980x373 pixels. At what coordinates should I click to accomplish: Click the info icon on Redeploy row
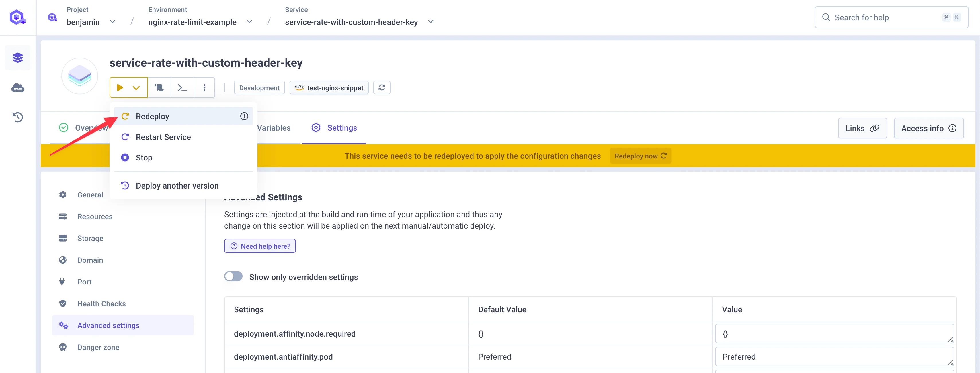tap(244, 116)
